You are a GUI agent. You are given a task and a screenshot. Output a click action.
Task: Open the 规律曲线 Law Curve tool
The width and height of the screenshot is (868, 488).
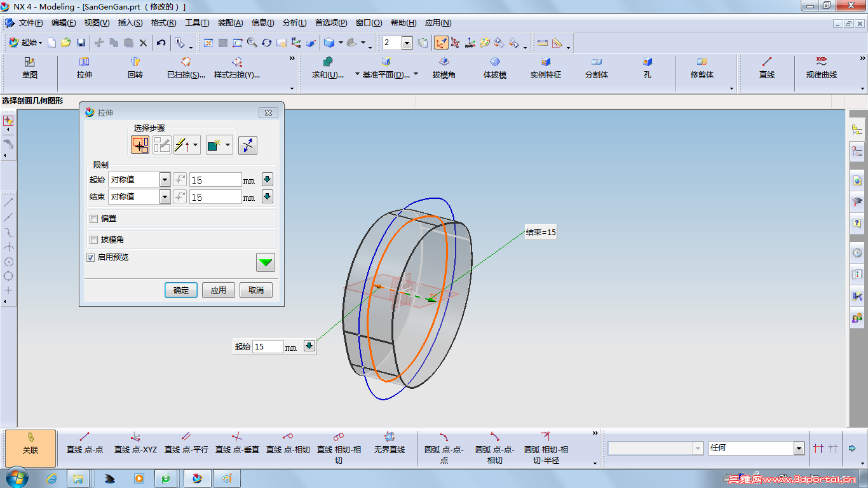tap(822, 68)
